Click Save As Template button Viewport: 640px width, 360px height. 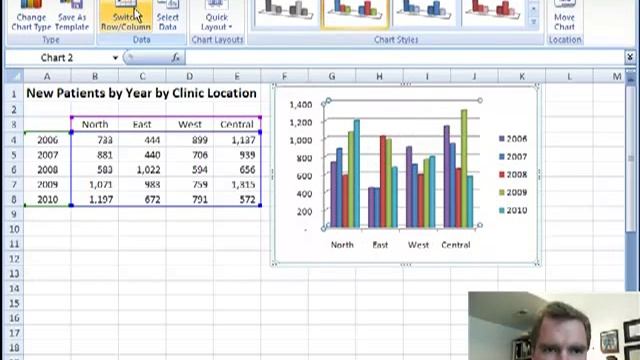point(72,16)
